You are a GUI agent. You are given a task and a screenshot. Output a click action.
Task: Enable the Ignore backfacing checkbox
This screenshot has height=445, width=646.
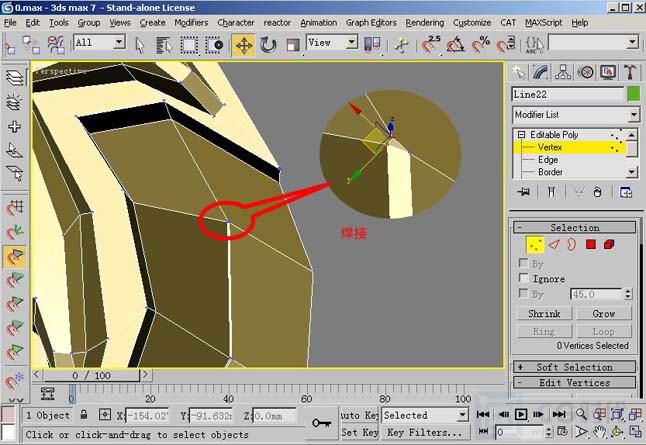(x=523, y=278)
